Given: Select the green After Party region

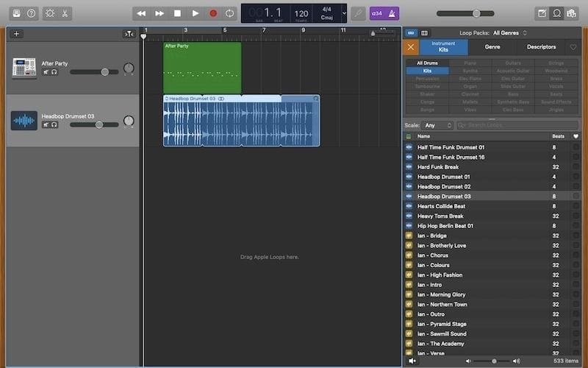Looking at the screenshot, I should (202, 68).
